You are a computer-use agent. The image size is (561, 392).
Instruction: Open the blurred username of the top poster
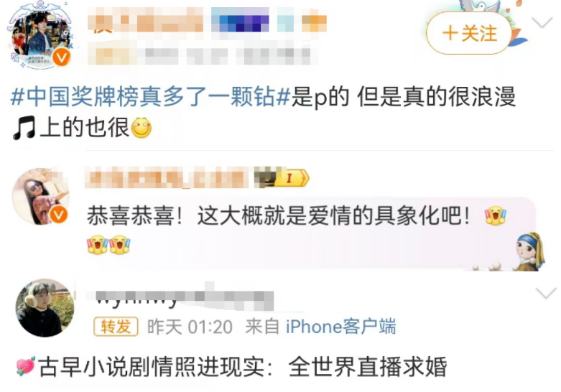tap(207, 21)
